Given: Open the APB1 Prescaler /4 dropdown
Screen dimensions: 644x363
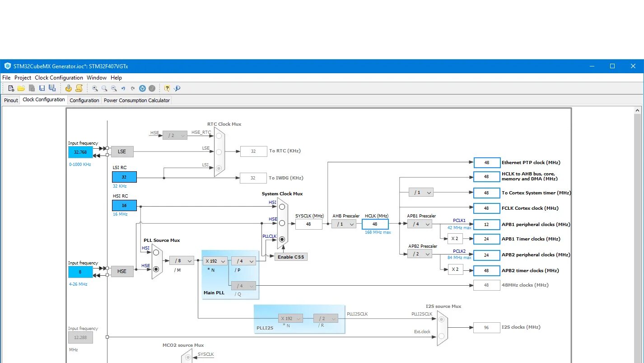Looking at the screenshot, I should (x=420, y=224).
